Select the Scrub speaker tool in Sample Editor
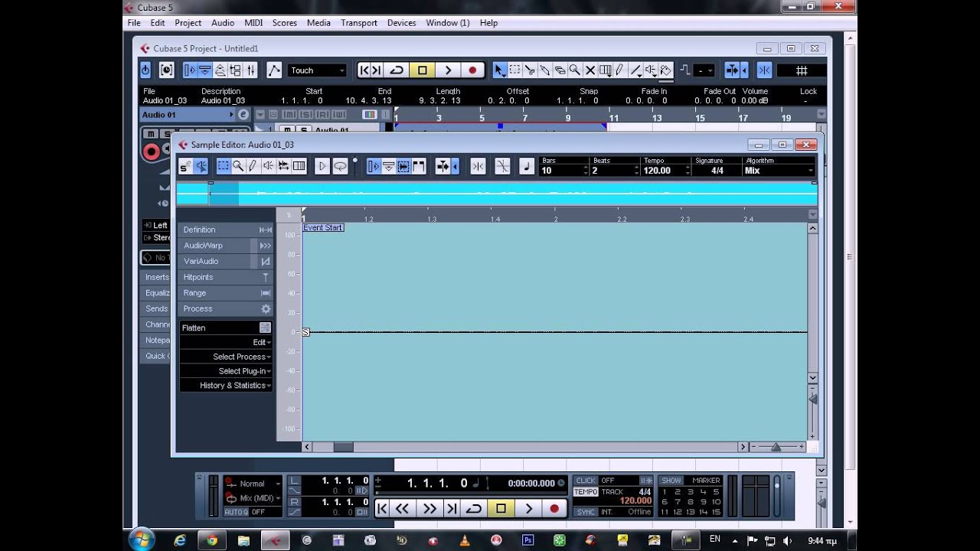 [268, 166]
